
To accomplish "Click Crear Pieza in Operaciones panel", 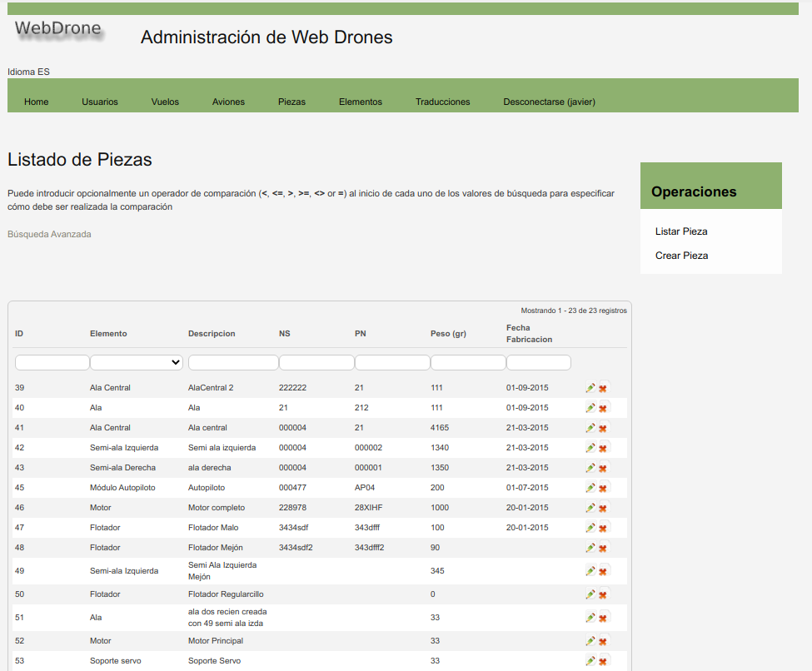I will [681, 256].
